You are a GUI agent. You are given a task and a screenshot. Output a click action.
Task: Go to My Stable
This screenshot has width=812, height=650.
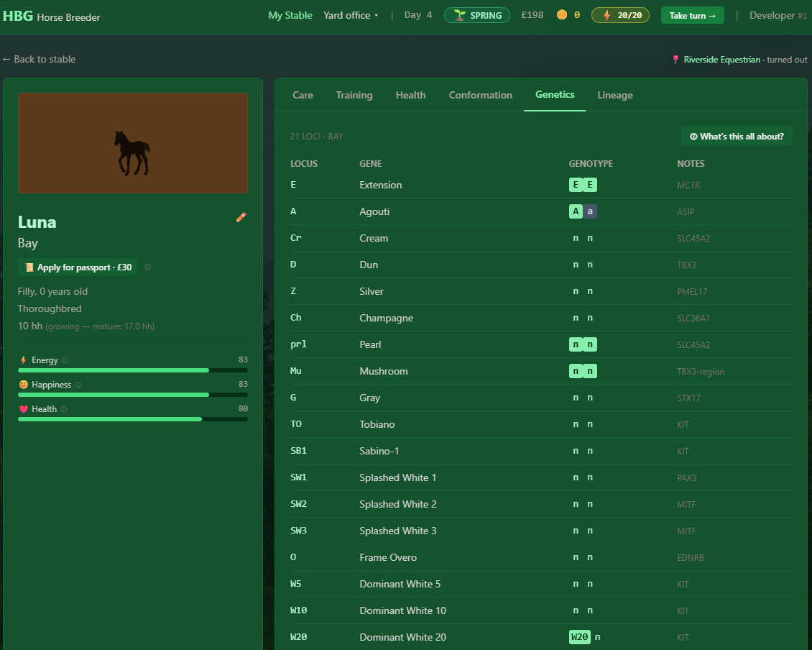coord(290,14)
